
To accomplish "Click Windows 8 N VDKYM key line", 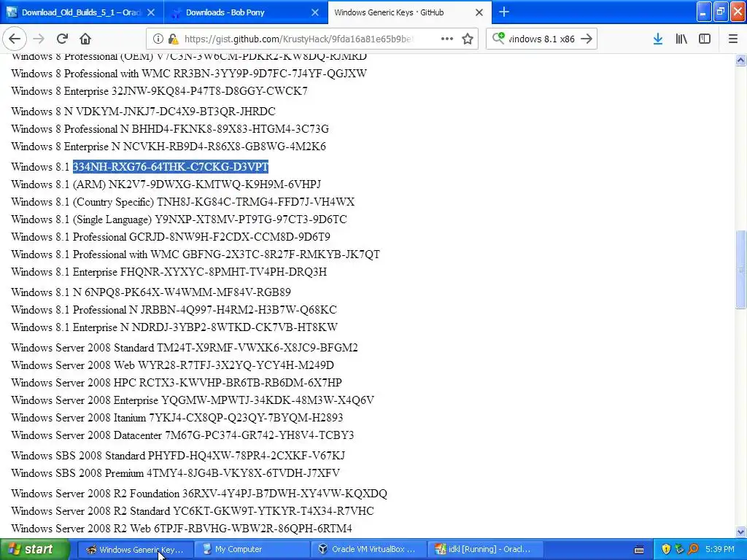I will pyautogui.click(x=144, y=112).
